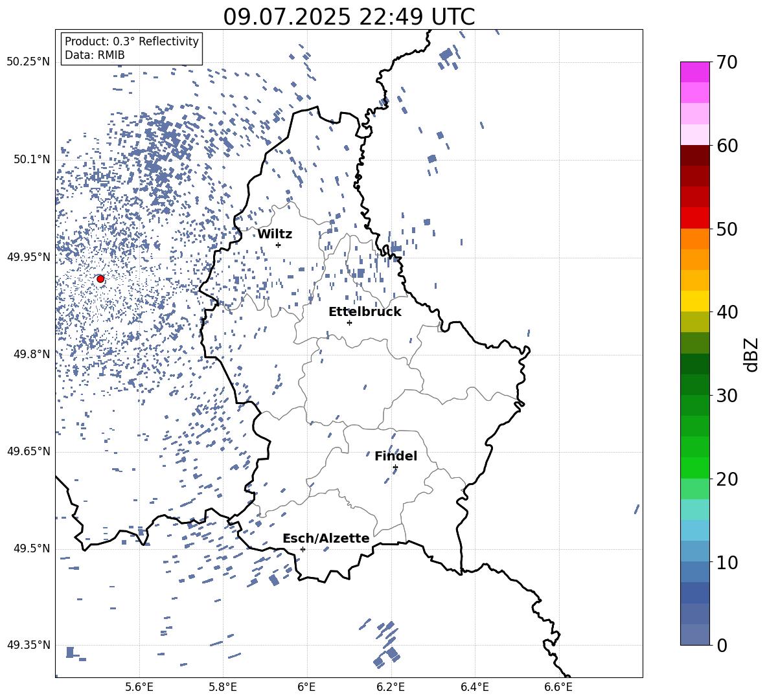This screenshot has width=767, height=700.
Task: Click the 49.65°N latitude label
Action: (x=29, y=451)
